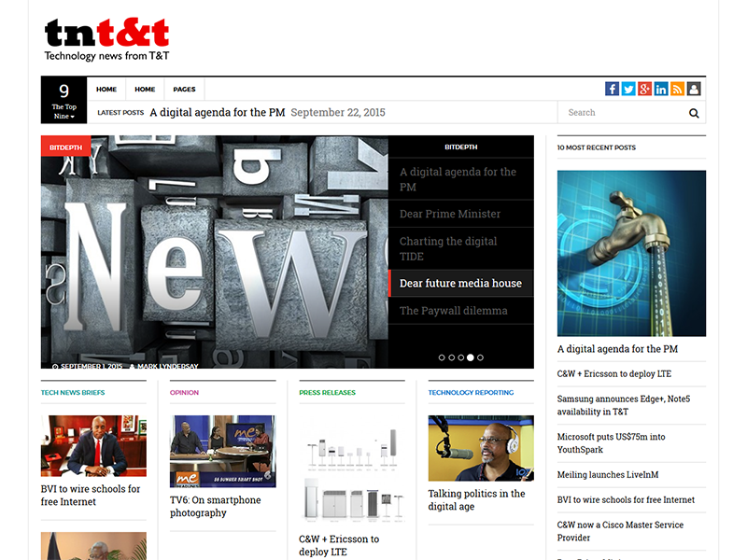Screen dimensions: 747x560
Task: Click the '10 MOST RECENT POSTS' heading
Action: (597, 147)
